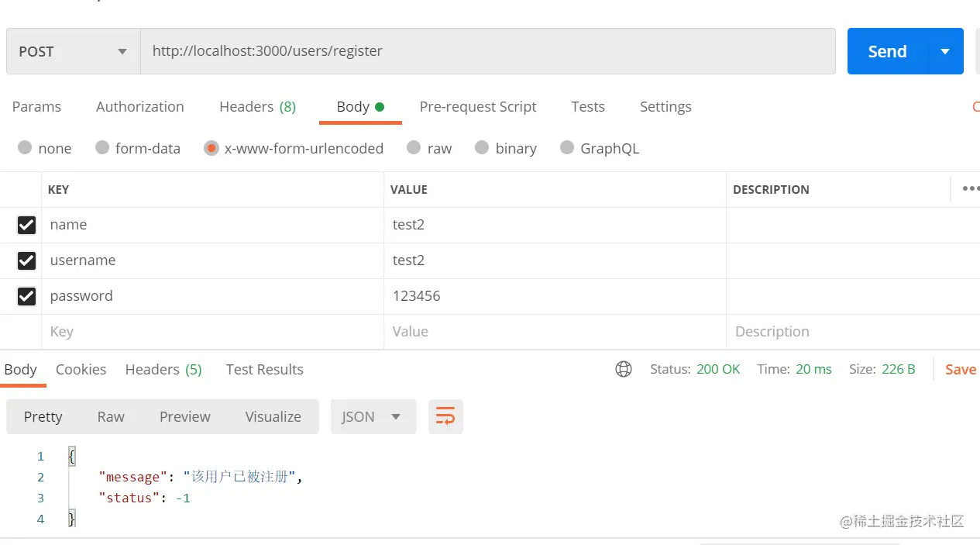Open the Settings tab

click(665, 106)
